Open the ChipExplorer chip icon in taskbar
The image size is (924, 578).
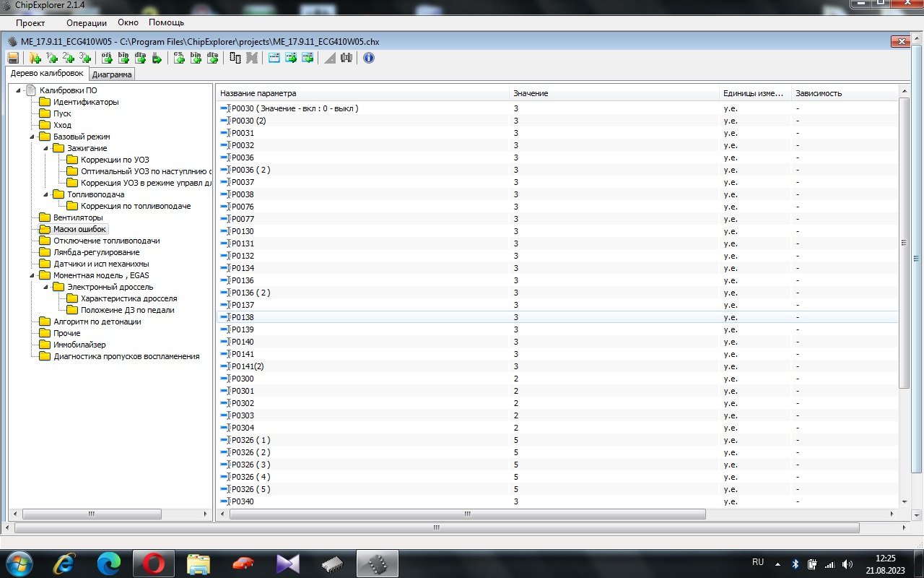click(378, 563)
